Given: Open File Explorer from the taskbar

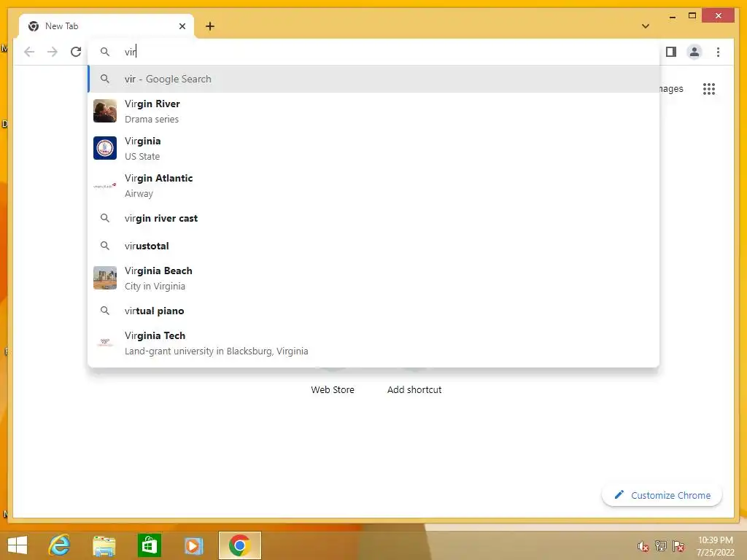Looking at the screenshot, I should pyautogui.click(x=104, y=545).
